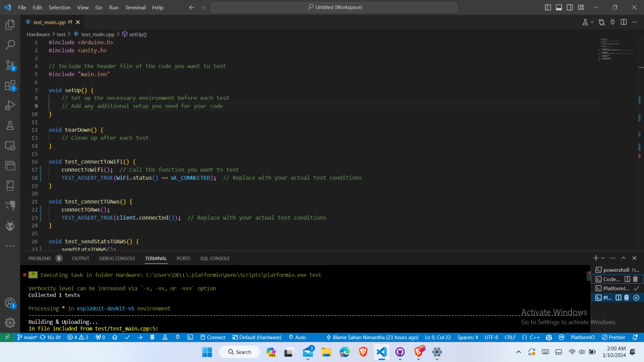The height and width of the screenshot is (362, 644).
Task: Open the Explorer view in activity bar
Action: click(x=10, y=25)
